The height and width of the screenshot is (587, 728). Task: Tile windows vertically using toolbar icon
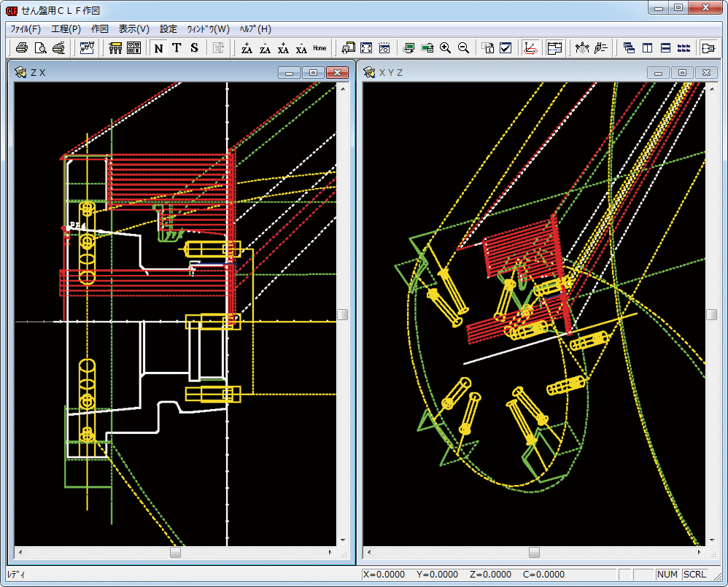pyautogui.click(x=647, y=48)
